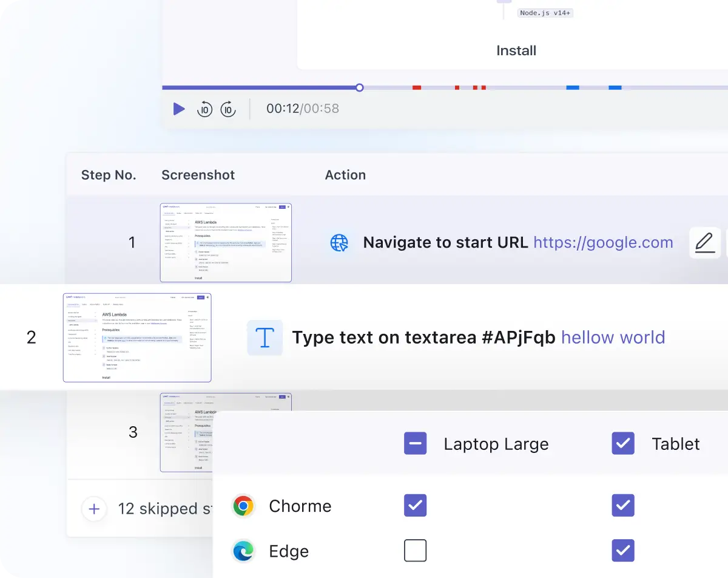This screenshot has height=578, width=728.
Task: Uncheck the Tablet header checkbox
Action: tap(623, 444)
